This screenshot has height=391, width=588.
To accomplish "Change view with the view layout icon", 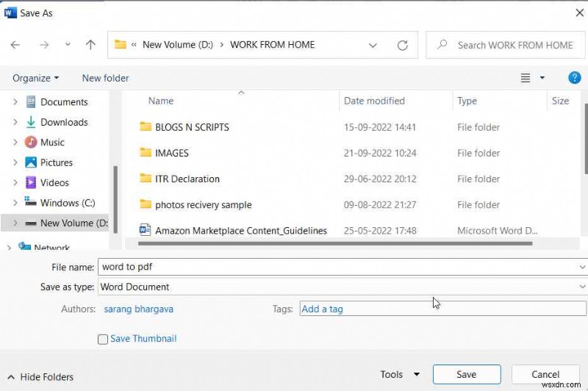I will point(526,78).
